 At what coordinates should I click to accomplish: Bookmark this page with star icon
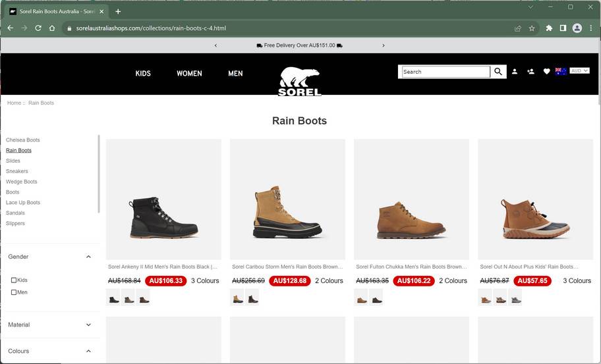pos(532,28)
